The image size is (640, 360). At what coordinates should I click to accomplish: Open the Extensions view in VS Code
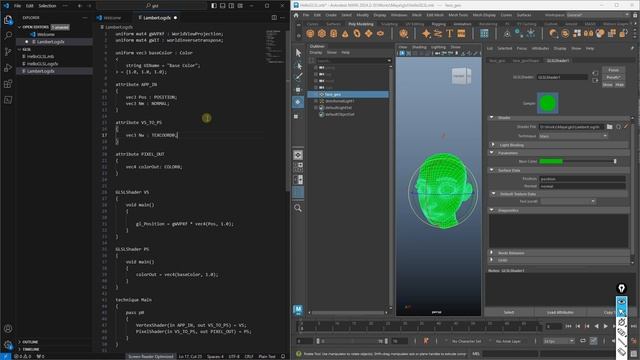pyautogui.click(x=8, y=84)
